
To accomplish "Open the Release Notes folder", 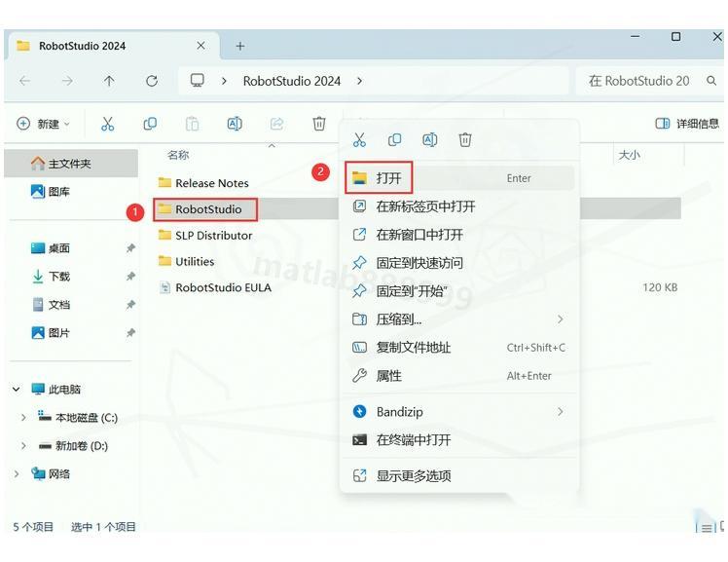I will click(203, 183).
